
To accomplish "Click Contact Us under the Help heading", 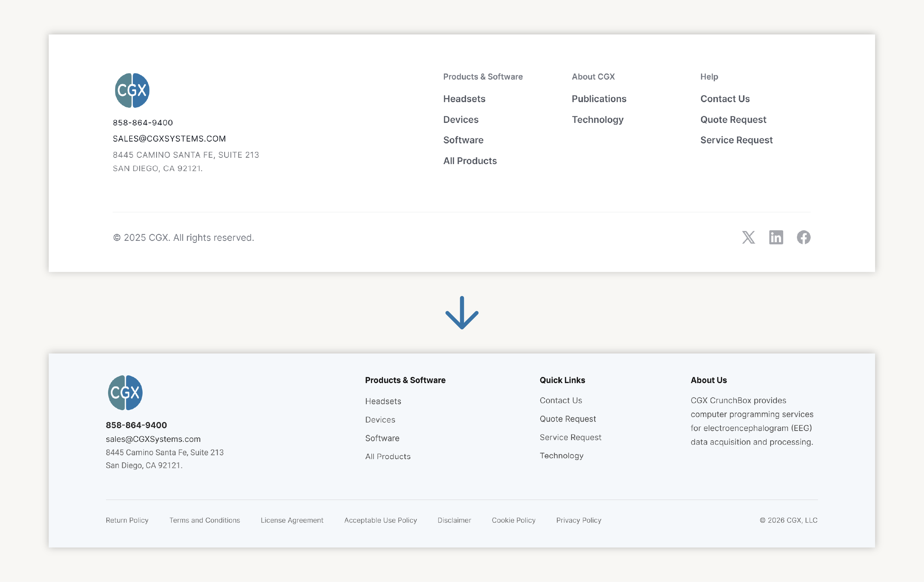I will pos(725,99).
